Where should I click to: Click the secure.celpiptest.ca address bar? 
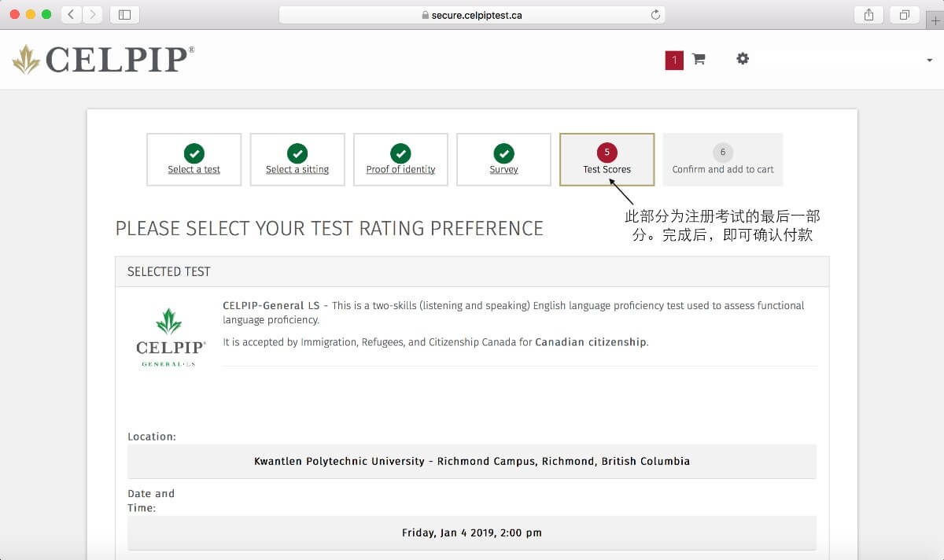pos(472,14)
